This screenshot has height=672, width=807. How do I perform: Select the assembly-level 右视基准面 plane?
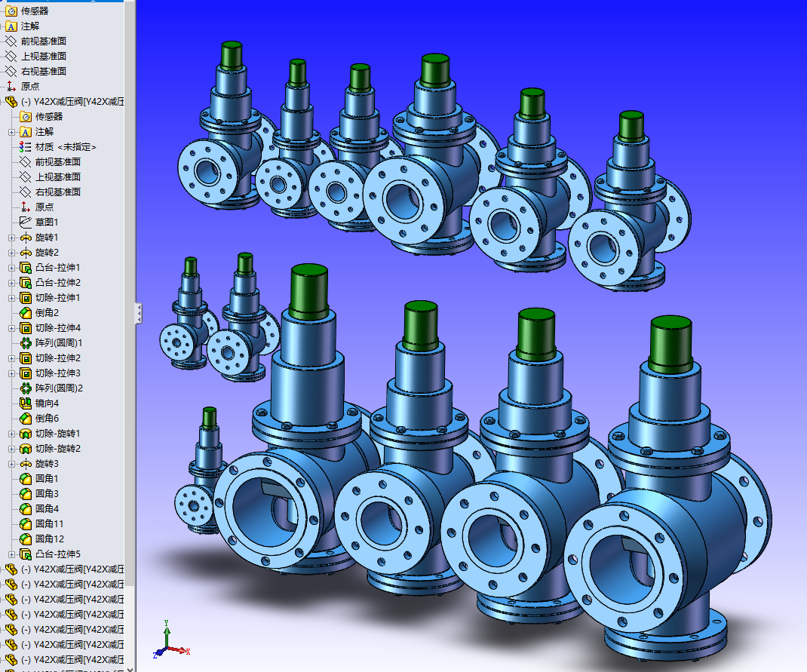(35, 71)
